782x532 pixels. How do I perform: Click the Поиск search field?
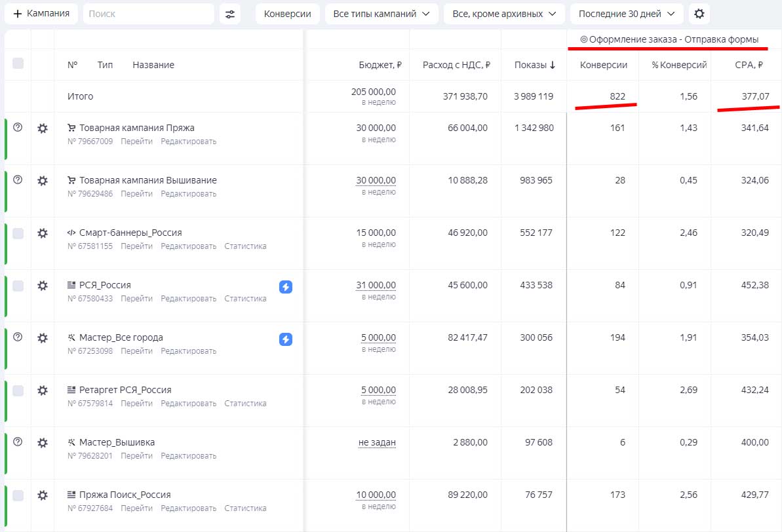pyautogui.click(x=148, y=14)
